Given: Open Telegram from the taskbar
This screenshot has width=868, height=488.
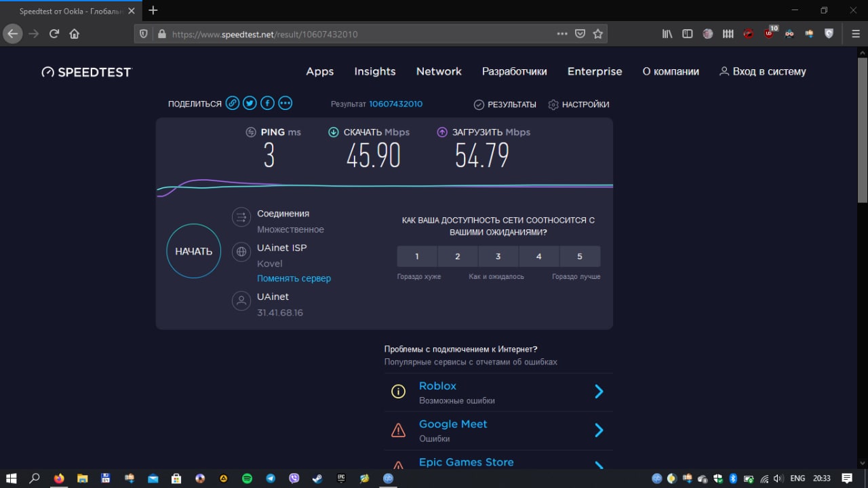Looking at the screenshot, I should point(271,478).
